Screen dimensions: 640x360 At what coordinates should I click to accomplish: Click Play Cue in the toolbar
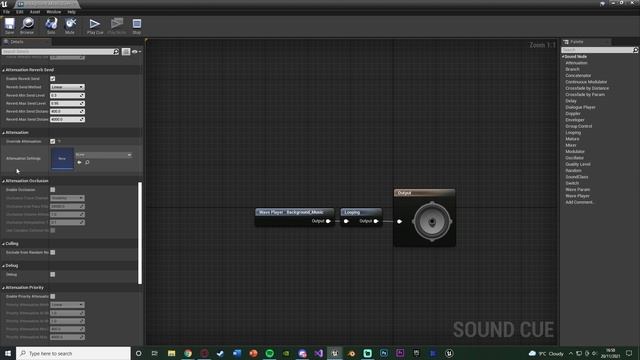coord(95,25)
